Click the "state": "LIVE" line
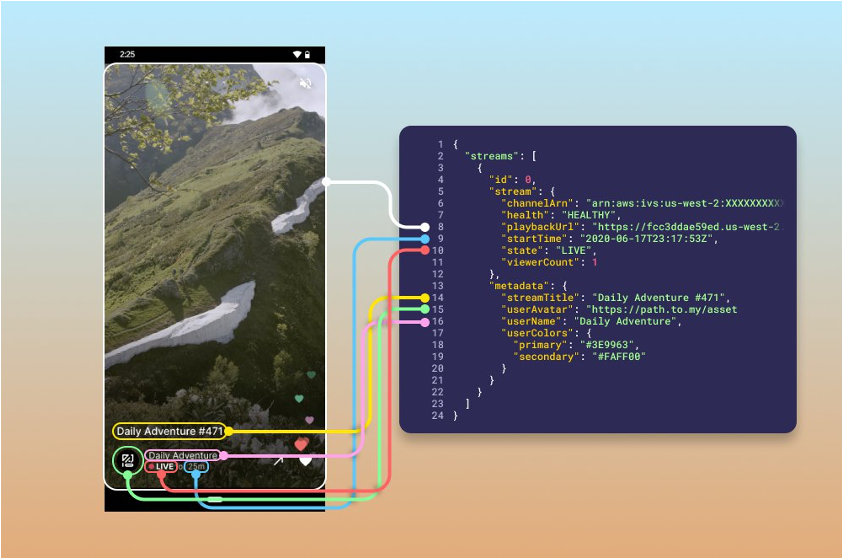This screenshot has width=842, height=558. (x=549, y=251)
